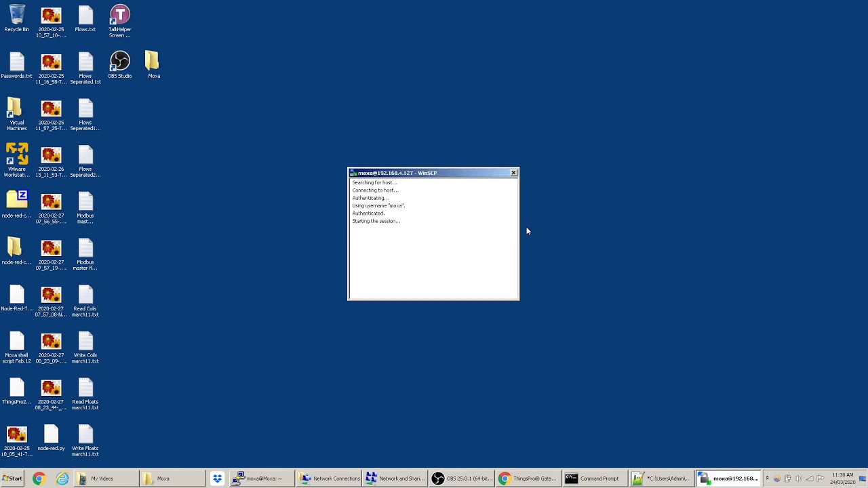Select the 2020-02-27 08_23_09 image file
The image size is (868, 488).
coord(51,348)
